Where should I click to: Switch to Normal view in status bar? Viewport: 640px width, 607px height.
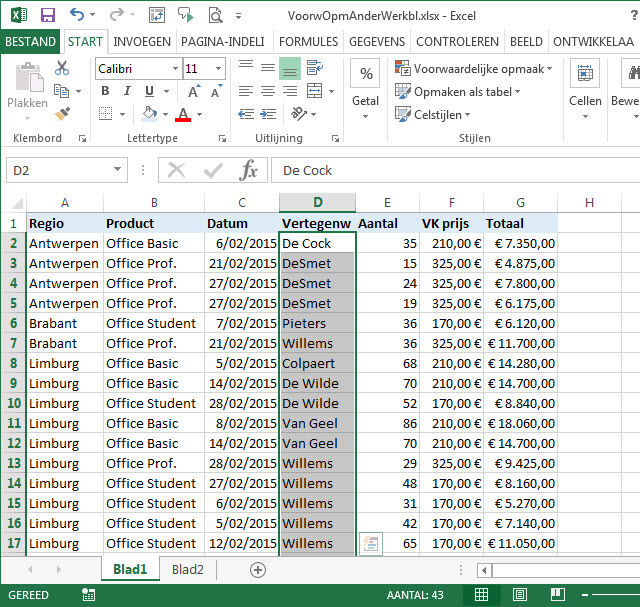click(x=481, y=595)
